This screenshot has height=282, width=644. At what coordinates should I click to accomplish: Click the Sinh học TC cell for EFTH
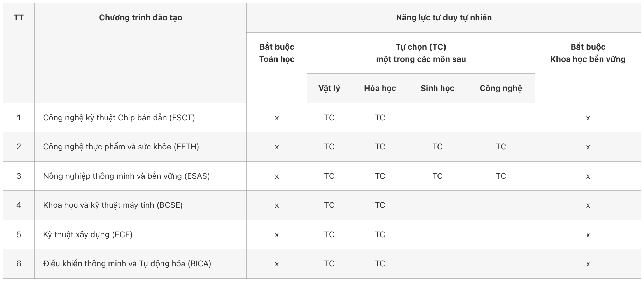[437, 147]
